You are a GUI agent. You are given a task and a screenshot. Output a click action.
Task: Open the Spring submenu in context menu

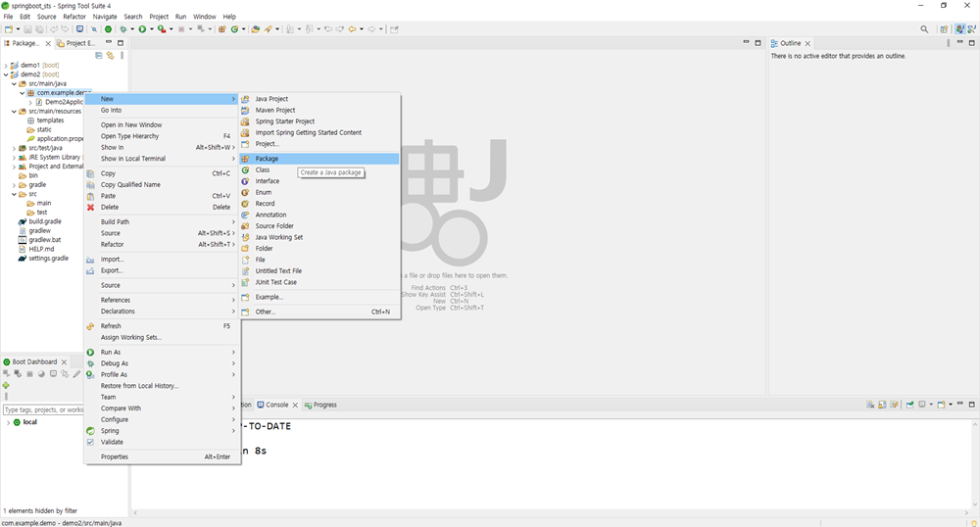pyautogui.click(x=162, y=431)
